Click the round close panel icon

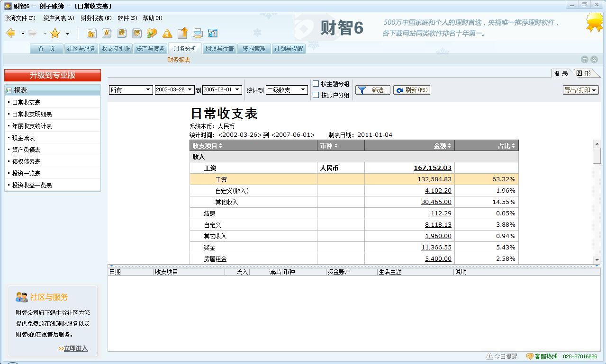coord(594,60)
